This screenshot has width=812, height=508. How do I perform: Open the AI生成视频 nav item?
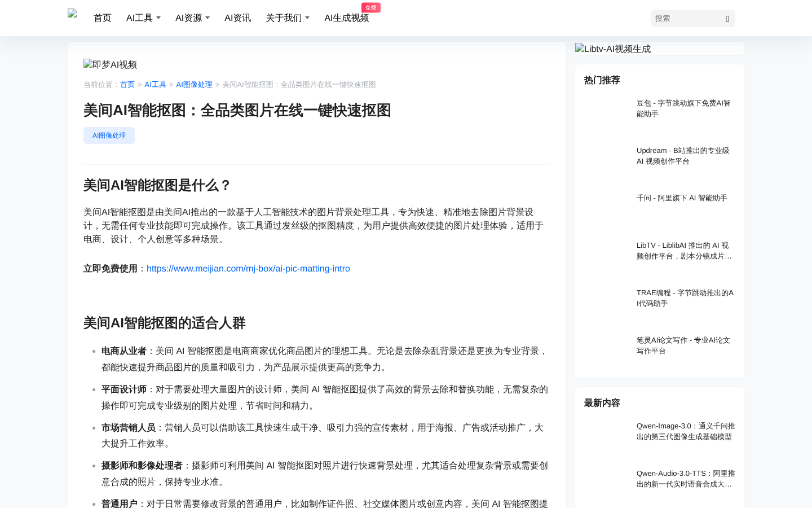346,18
